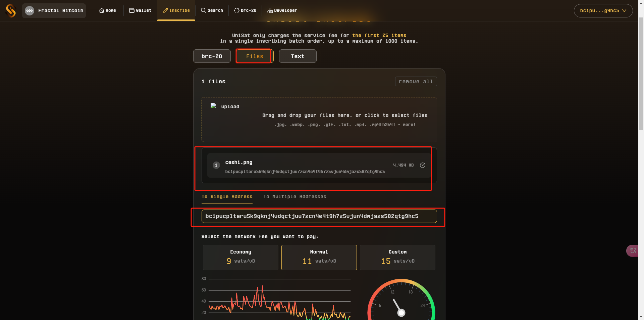This screenshot has width=644, height=320.
Task: Click the upload image icon
Action: pyautogui.click(x=213, y=106)
